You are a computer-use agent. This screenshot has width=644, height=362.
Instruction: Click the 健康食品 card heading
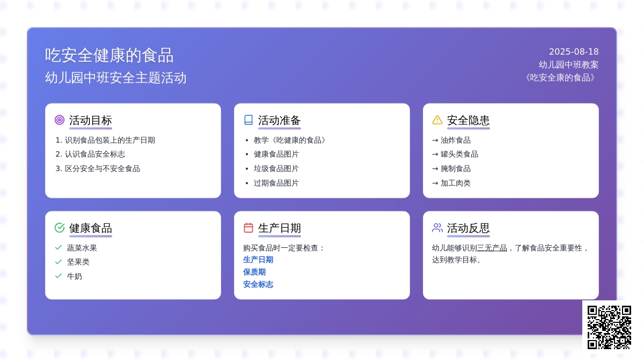click(x=91, y=228)
